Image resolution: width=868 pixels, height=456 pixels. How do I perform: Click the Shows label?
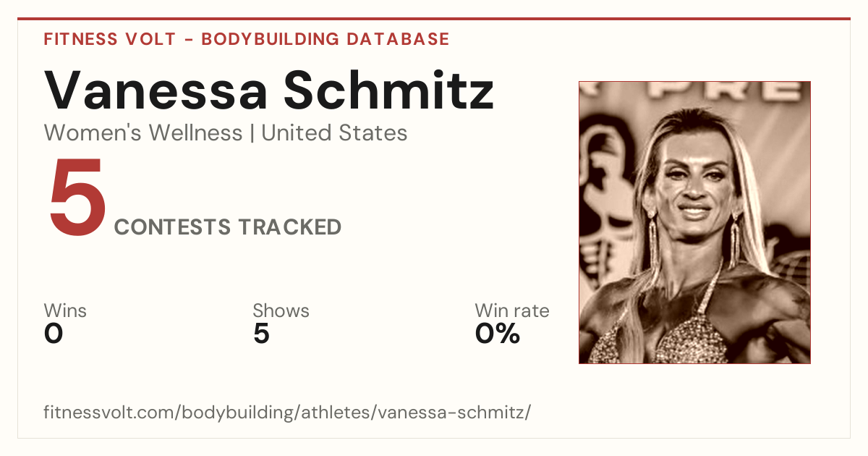click(x=281, y=311)
